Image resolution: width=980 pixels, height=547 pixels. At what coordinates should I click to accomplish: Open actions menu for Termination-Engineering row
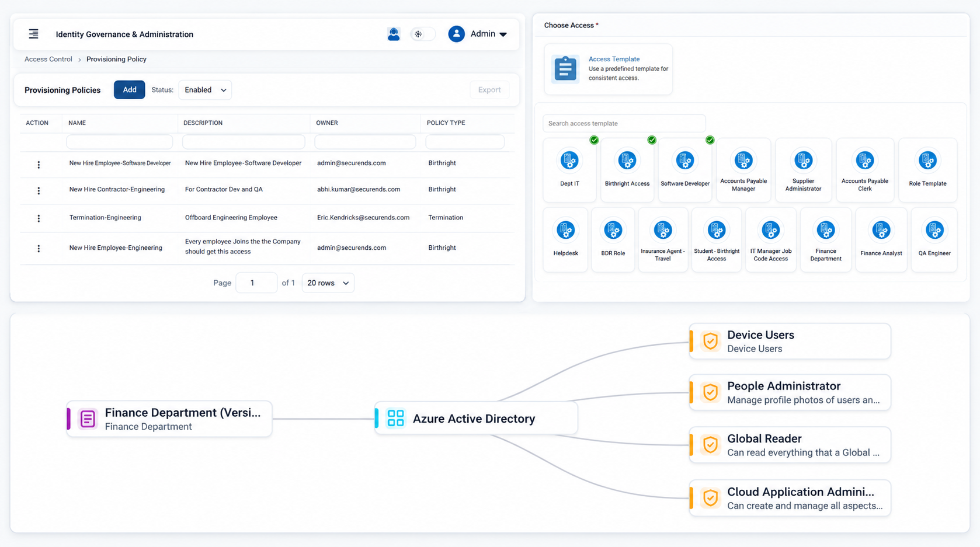coord(39,218)
